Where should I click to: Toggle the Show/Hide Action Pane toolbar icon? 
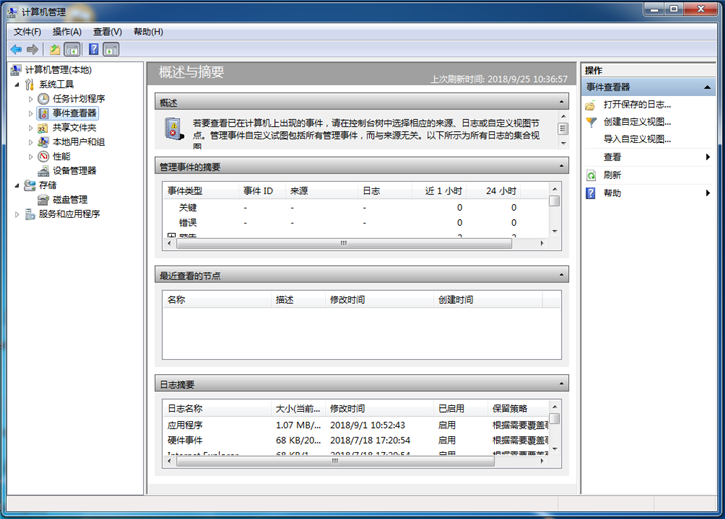(x=112, y=49)
